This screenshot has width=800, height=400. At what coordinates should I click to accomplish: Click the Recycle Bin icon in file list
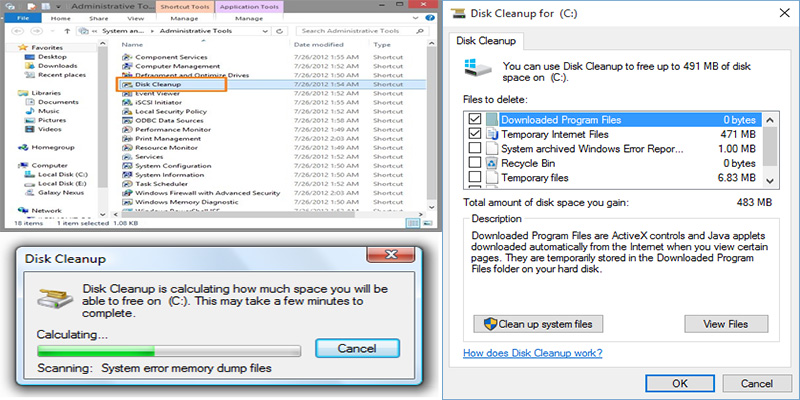click(x=492, y=162)
